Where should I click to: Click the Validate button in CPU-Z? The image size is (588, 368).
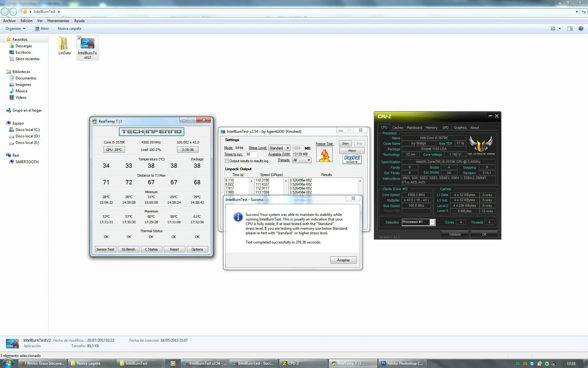455,234
